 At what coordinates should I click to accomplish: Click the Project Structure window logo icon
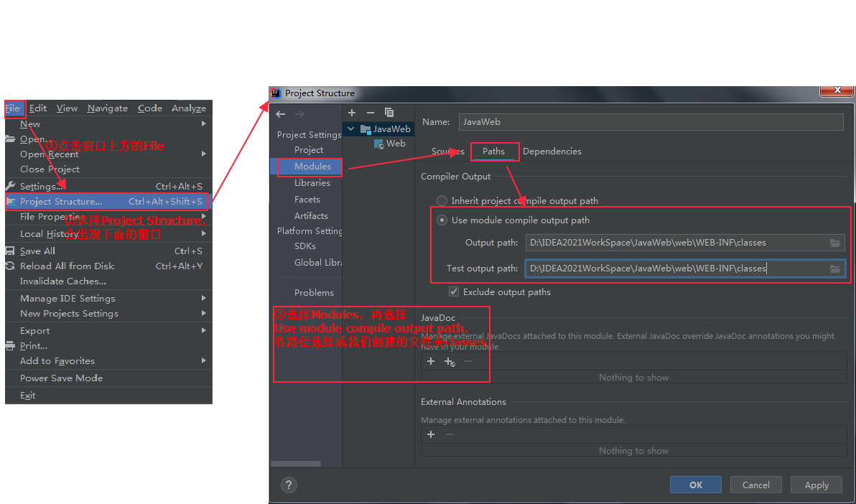coord(276,93)
